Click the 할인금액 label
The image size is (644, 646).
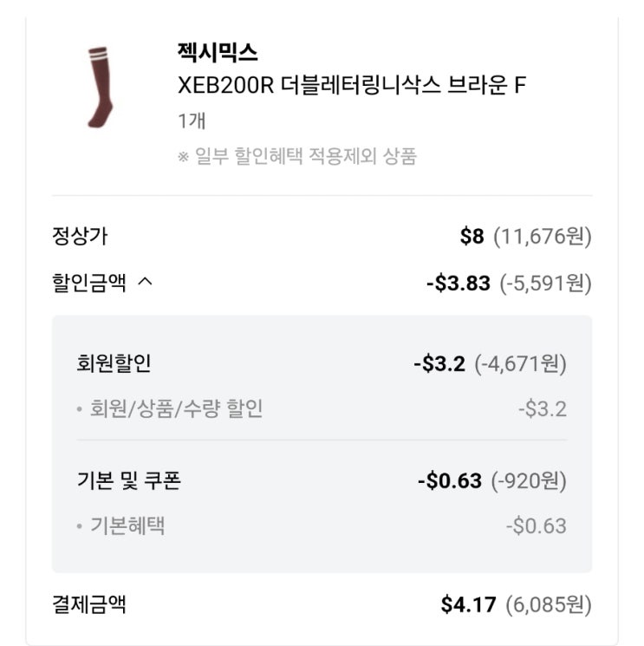88,283
